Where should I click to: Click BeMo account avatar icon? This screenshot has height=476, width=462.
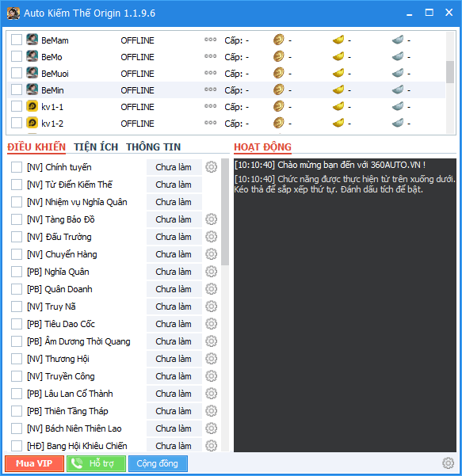coord(32,56)
